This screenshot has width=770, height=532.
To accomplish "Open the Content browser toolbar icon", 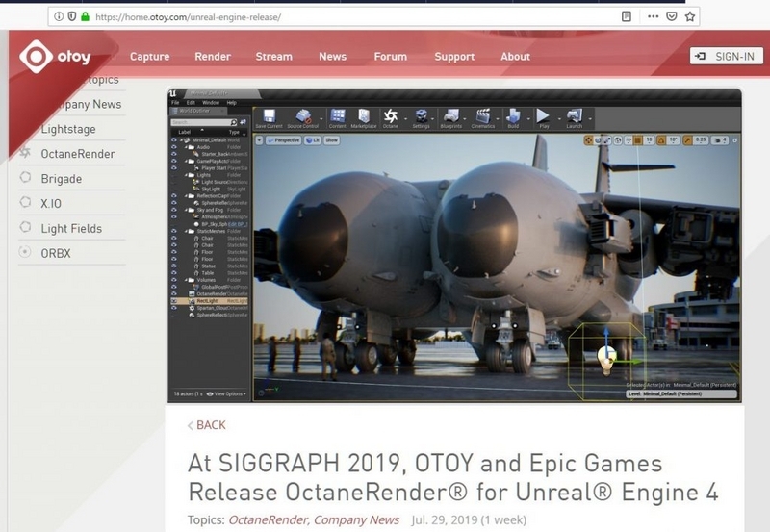I will 338,115.
